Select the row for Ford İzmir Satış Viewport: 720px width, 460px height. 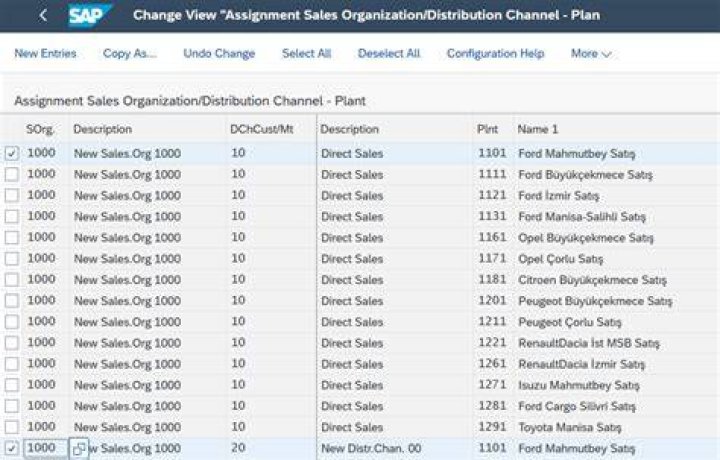(11, 196)
